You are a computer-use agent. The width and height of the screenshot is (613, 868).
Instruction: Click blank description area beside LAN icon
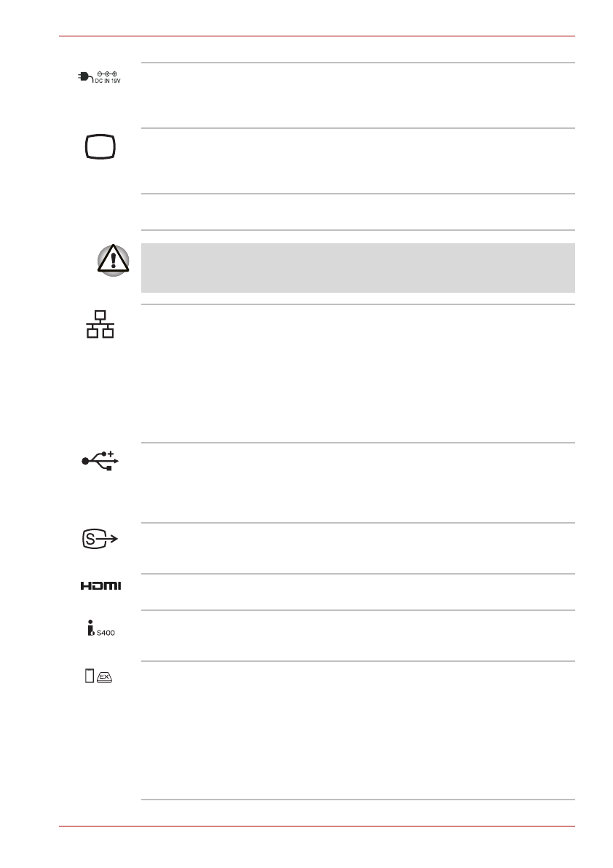[x=357, y=373]
